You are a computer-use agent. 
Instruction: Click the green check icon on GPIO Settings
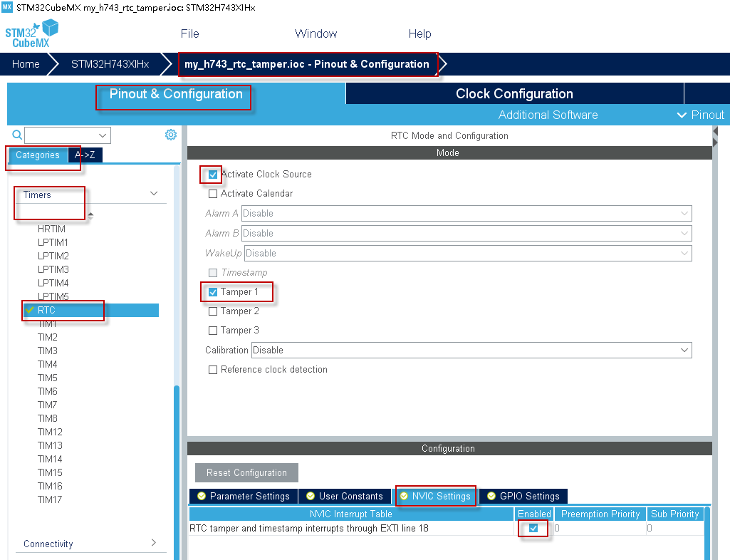click(x=491, y=496)
